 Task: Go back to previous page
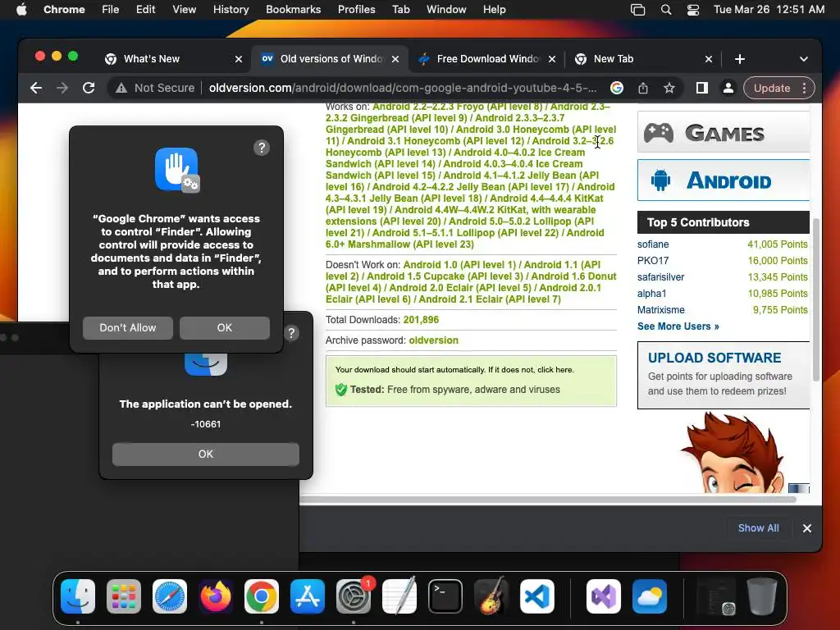(x=36, y=88)
